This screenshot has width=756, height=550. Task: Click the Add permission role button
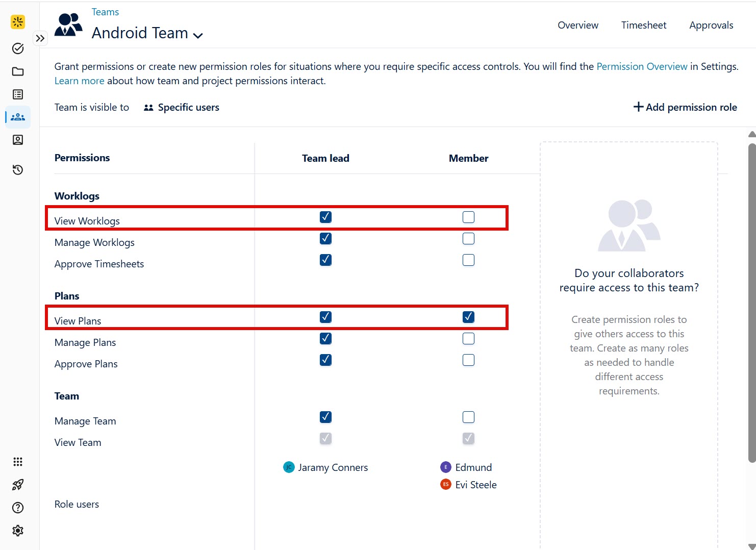[686, 107]
